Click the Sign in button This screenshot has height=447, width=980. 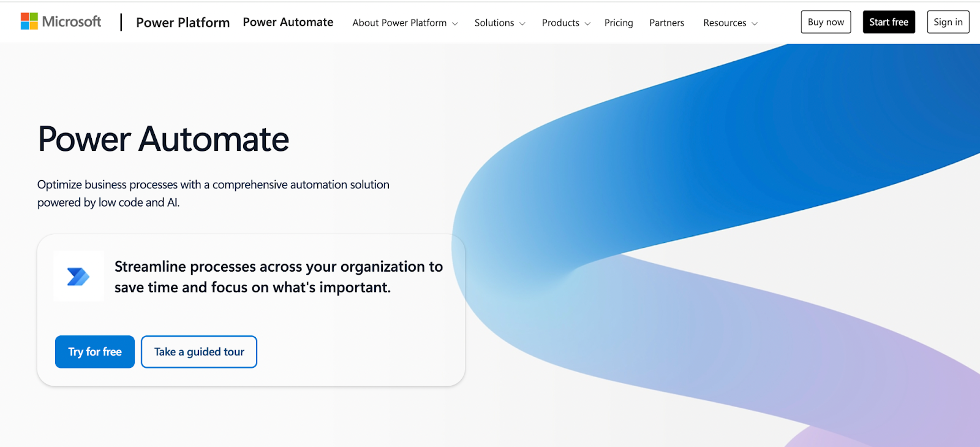[948, 22]
